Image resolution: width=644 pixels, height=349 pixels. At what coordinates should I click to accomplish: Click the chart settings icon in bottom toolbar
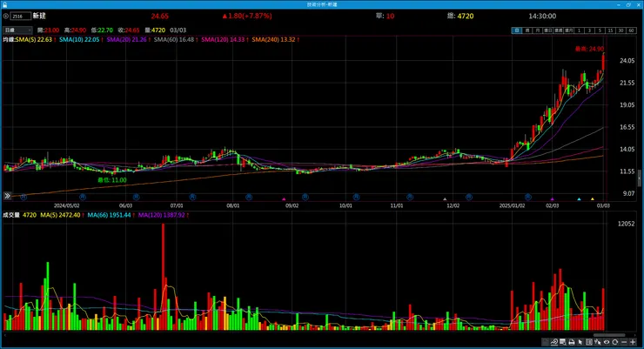[554, 342]
